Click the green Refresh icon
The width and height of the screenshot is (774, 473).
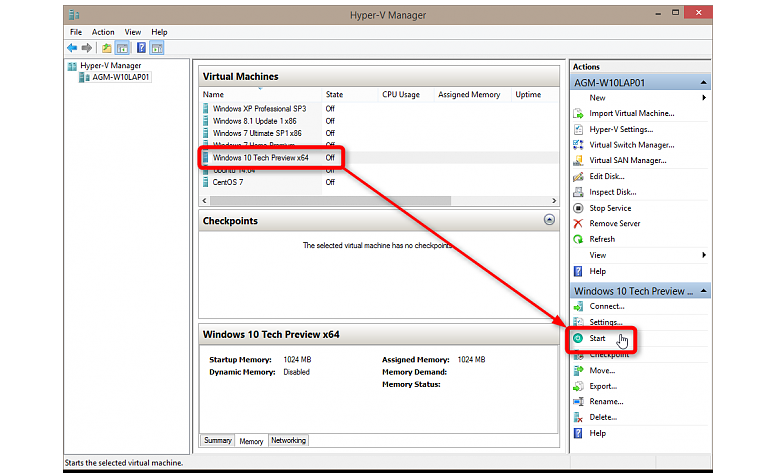[x=578, y=239]
